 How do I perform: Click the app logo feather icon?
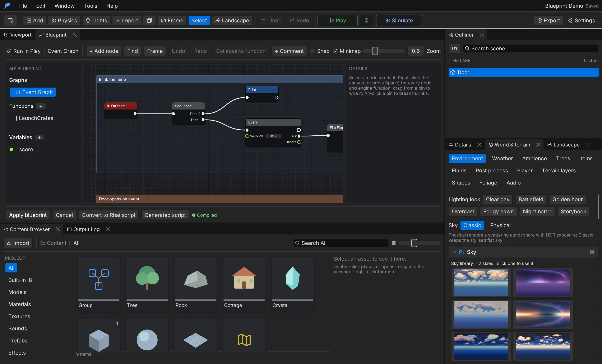7,6
